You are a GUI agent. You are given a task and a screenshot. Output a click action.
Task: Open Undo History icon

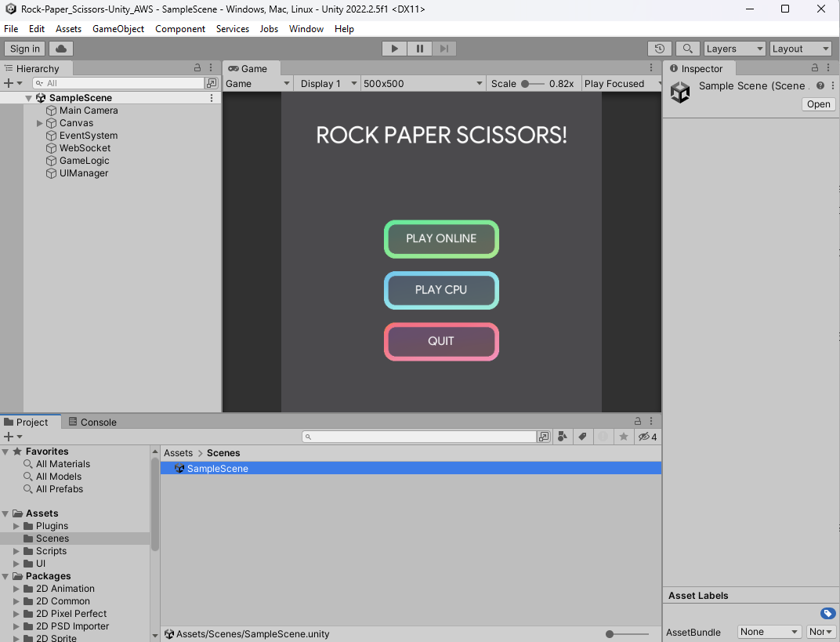[x=660, y=49]
